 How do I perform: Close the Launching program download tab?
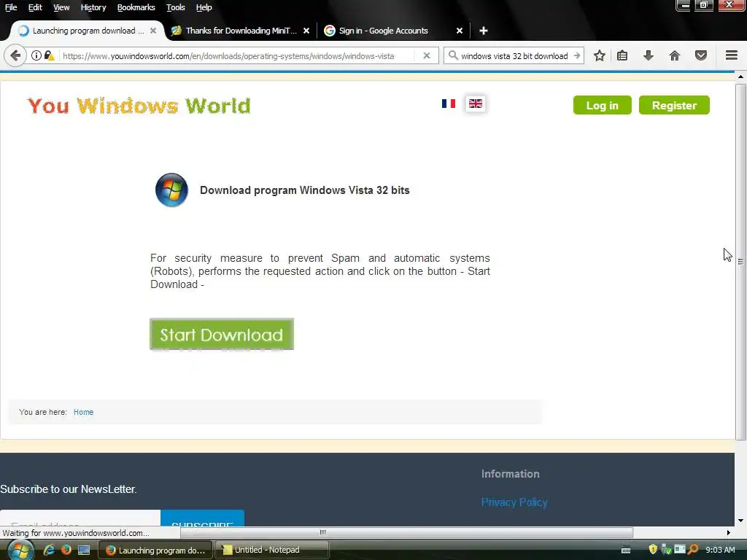point(153,31)
